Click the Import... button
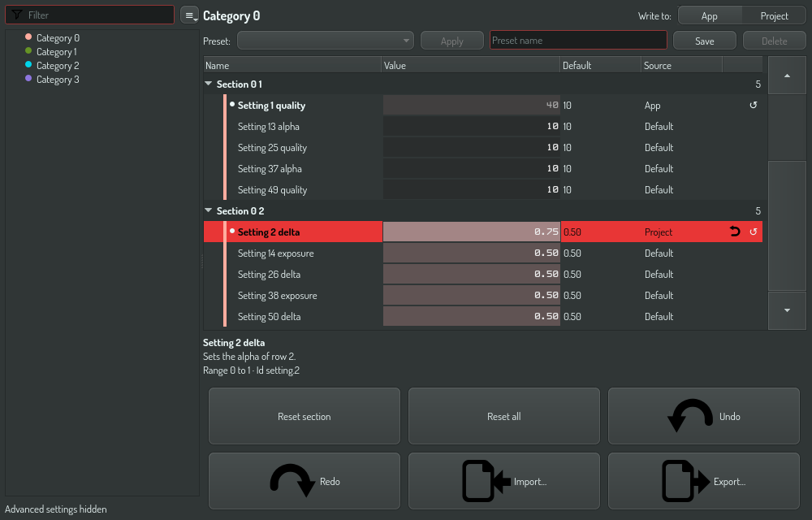 tap(504, 481)
